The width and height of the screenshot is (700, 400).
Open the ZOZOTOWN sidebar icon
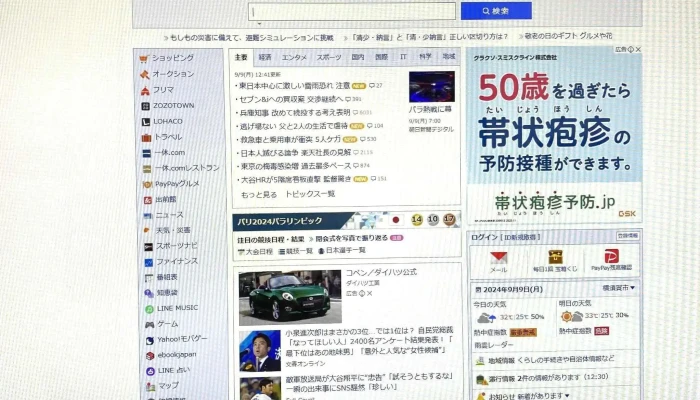(x=146, y=106)
